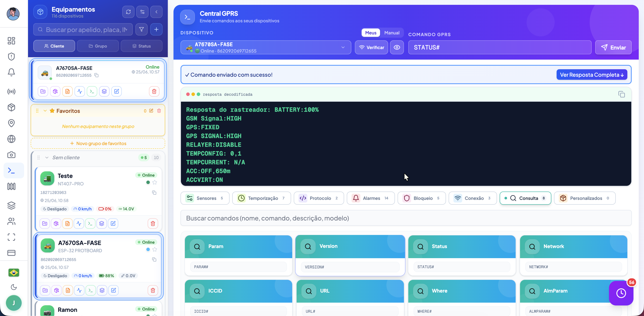Delete the Teste device
Screen dimensions: 644x316
153,224
